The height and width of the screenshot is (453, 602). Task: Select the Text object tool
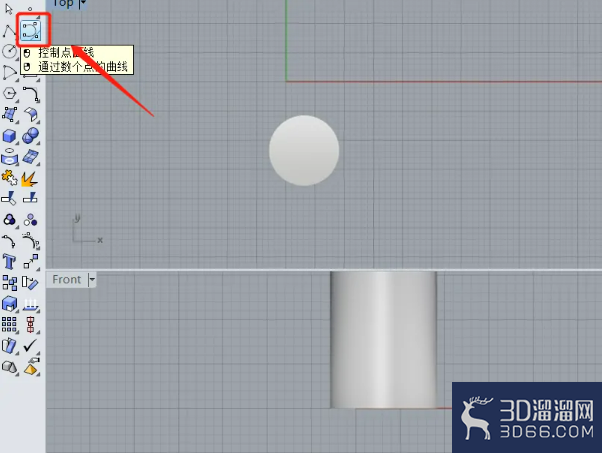(x=9, y=262)
